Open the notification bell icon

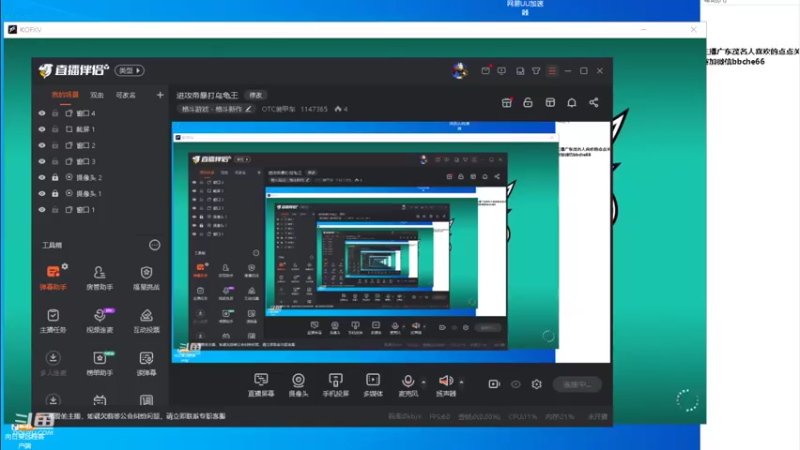pos(571,103)
